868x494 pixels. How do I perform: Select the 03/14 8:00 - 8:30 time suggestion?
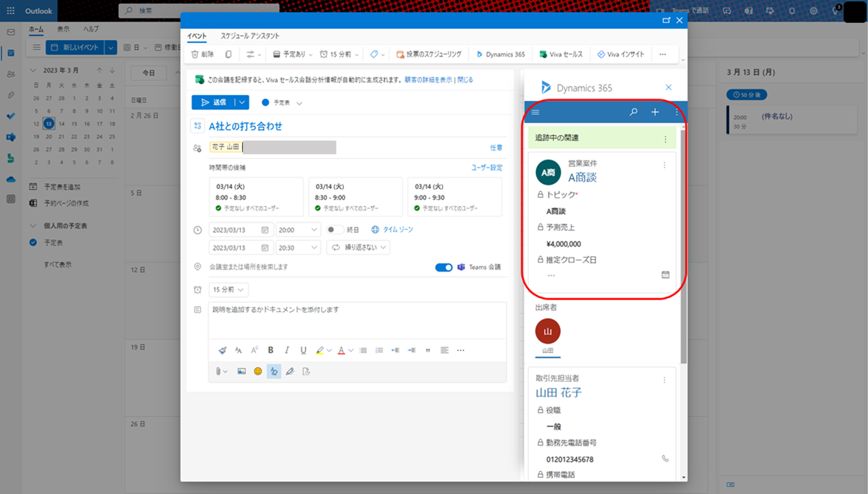click(x=256, y=197)
